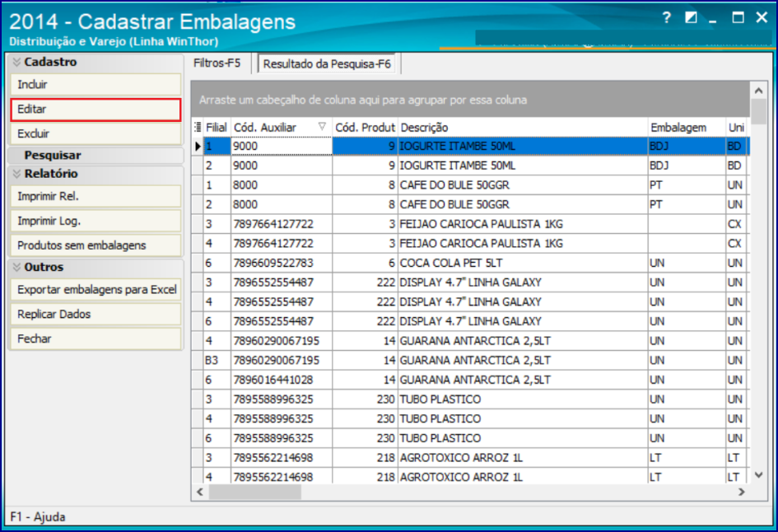This screenshot has height=532, width=778.
Task: Click the vertical scrollbar thumb
Action: coord(758,112)
